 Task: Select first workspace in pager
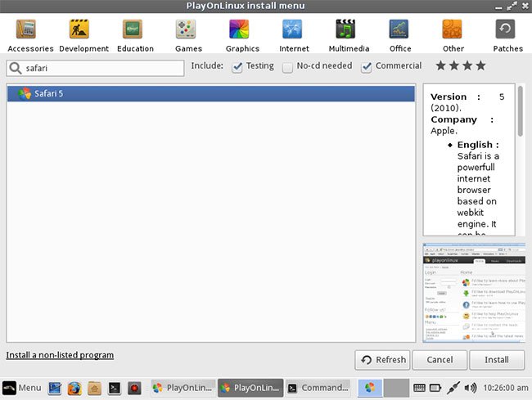coord(370,388)
